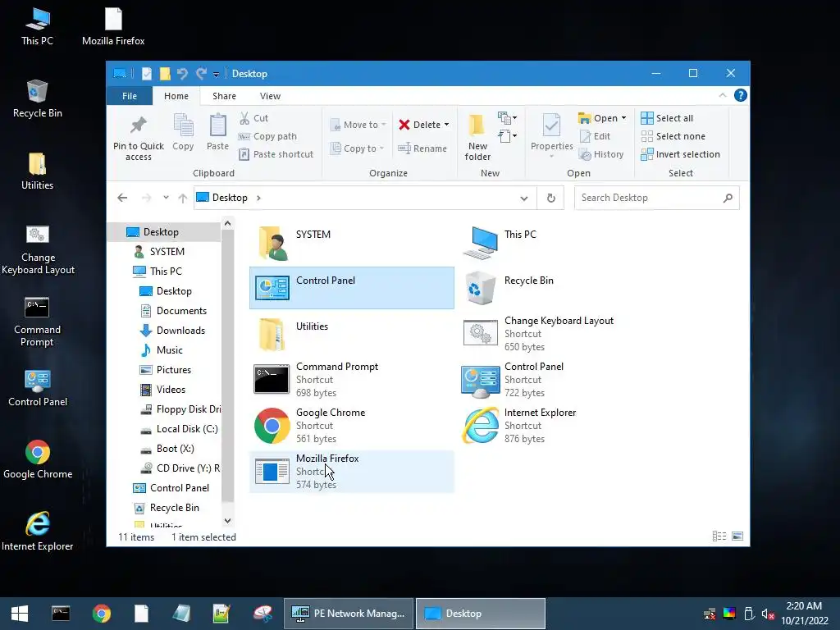Choose Copy path in Clipboard group
This screenshot has height=630, width=840.
267,136
